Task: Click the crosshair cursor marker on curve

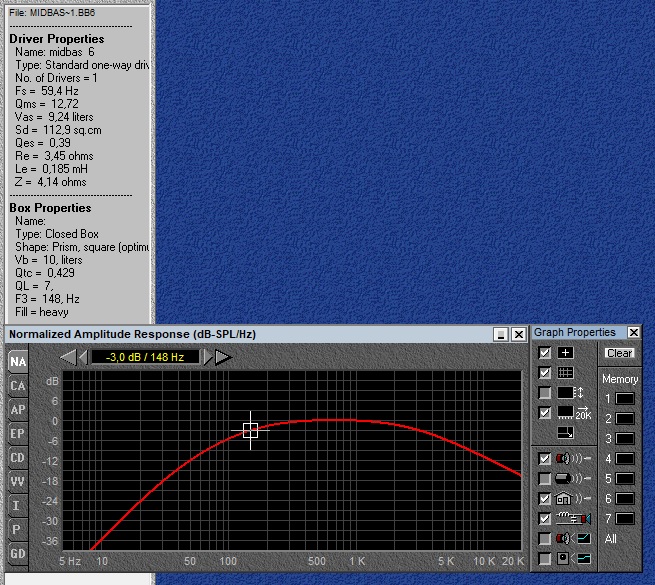Action: [250, 430]
